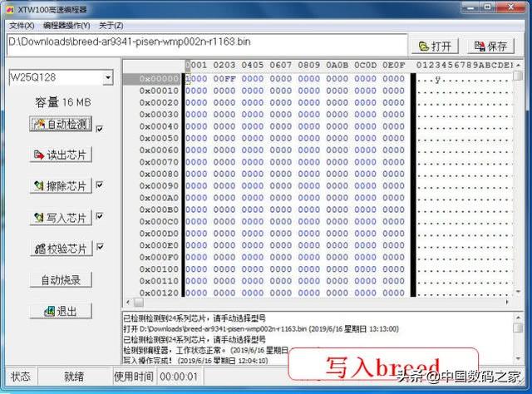Click the hex viewer scroll right arrow
Image resolution: width=532 pixels, height=394 pixels.
pos(507,302)
